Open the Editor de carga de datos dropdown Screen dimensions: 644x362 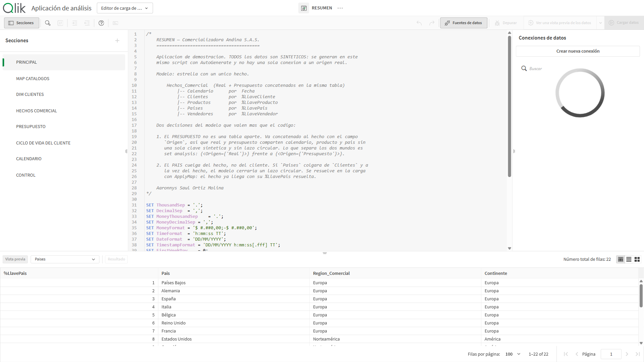[x=125, y=8]
